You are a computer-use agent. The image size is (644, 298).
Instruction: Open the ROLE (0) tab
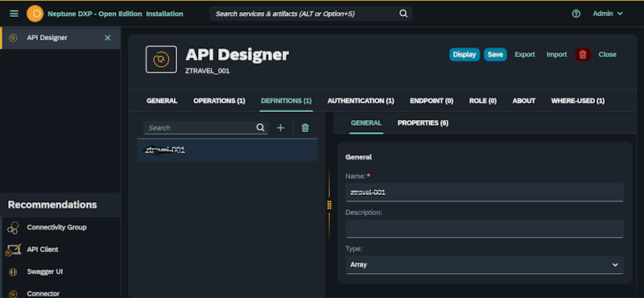pyautogui.click(x=483, y=101)
